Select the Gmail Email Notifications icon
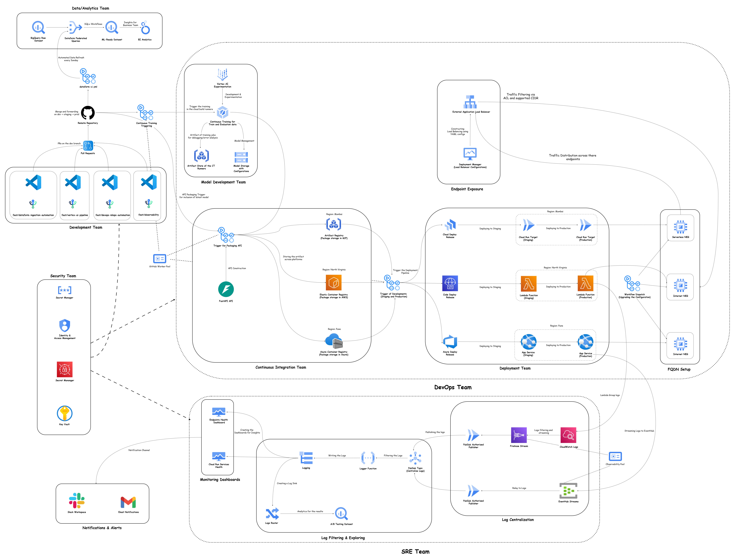This screenshot has width=735, height=560. [x=128, y=502]
